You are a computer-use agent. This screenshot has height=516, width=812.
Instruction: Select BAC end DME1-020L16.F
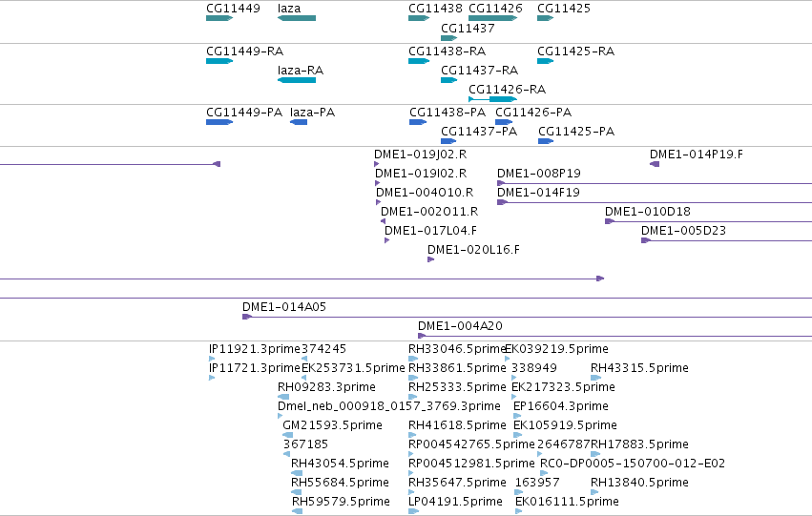474,250
